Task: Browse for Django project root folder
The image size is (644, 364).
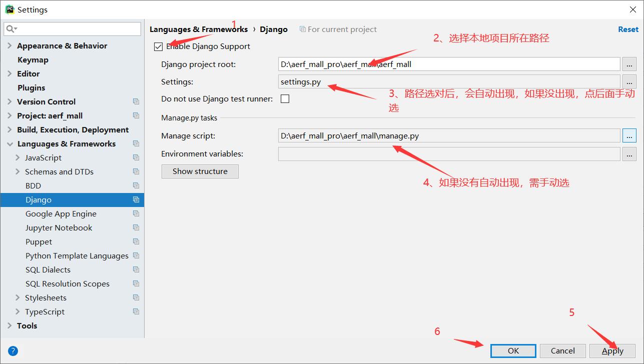Action: click(629, 64)
